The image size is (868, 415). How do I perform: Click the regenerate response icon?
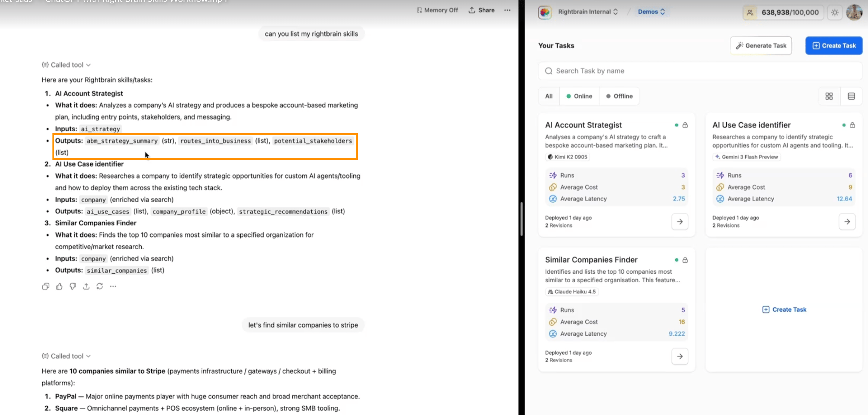pos(100,286)
